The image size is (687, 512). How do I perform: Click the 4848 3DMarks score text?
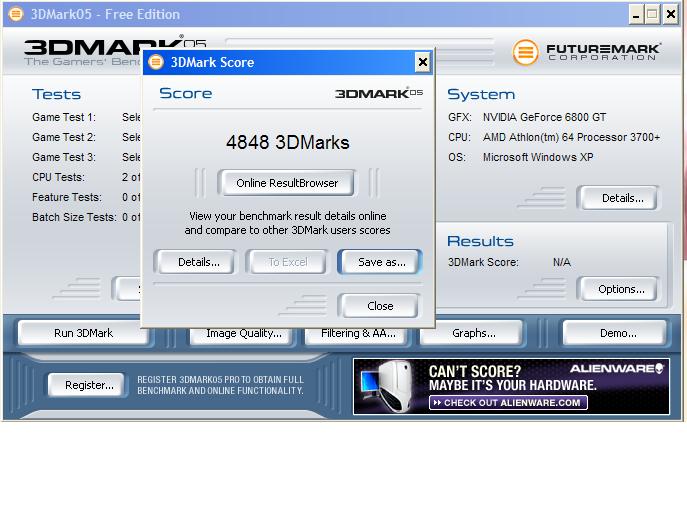287,142
